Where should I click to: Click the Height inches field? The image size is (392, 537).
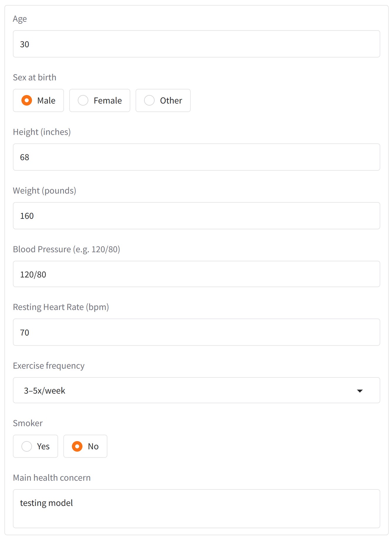(197, 157)
